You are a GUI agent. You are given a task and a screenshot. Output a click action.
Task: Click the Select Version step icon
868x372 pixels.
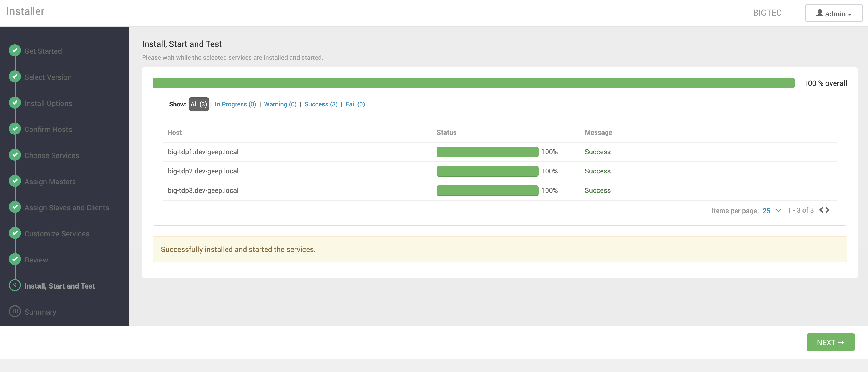pyautogui.click(x=15, y=76)
